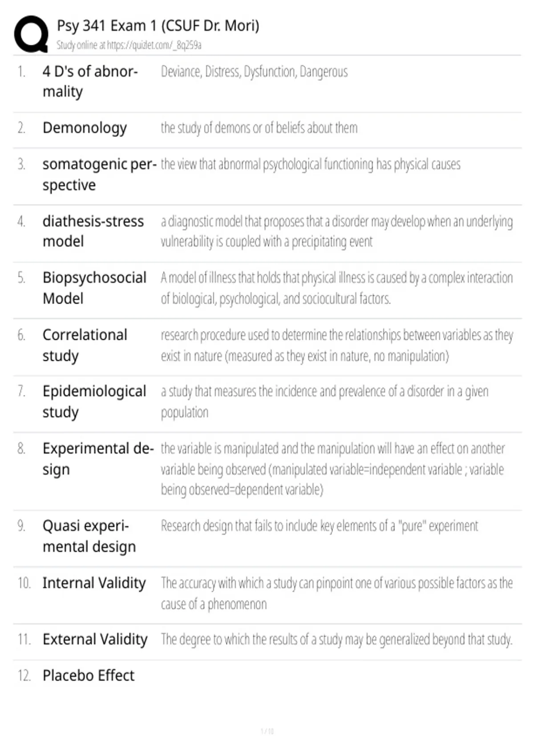The width and height of the screenshot is (534, 756).
Task: Select the Experimental design term
Action: point(98,459)
